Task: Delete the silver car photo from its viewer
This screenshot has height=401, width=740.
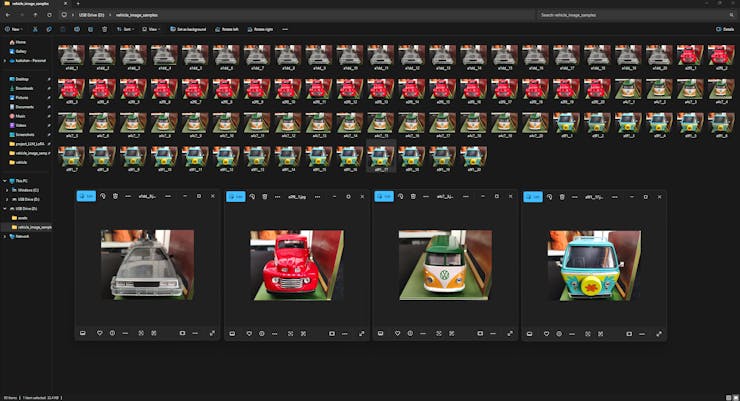Action: [x=115, y=196]
